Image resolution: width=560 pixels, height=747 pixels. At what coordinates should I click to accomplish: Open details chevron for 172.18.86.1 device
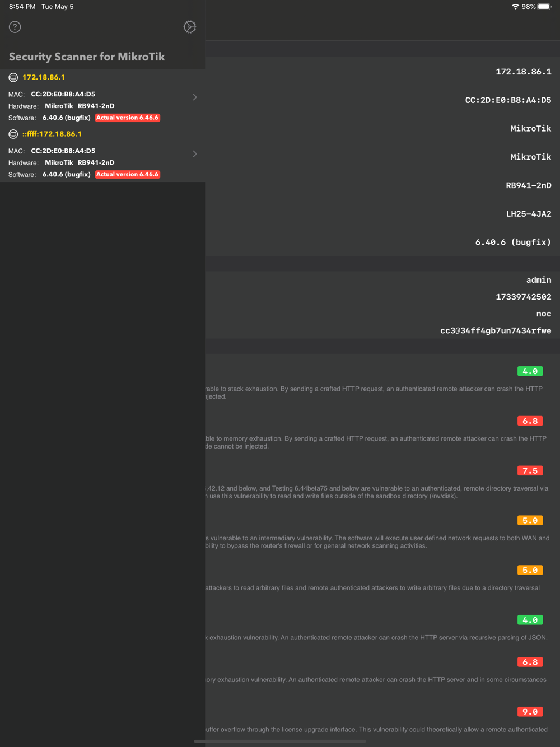[x=195, y=97]
